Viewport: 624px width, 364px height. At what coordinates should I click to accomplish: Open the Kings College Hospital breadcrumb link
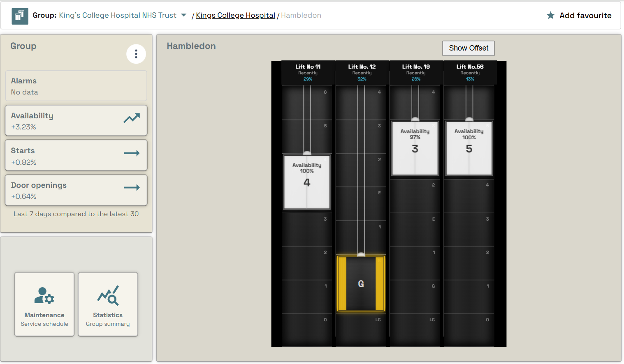(x=235, y=15)
